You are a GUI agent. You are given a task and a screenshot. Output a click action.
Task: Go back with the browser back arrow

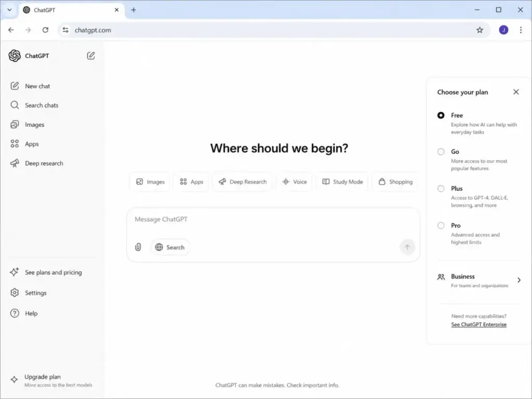click(11, 30)
